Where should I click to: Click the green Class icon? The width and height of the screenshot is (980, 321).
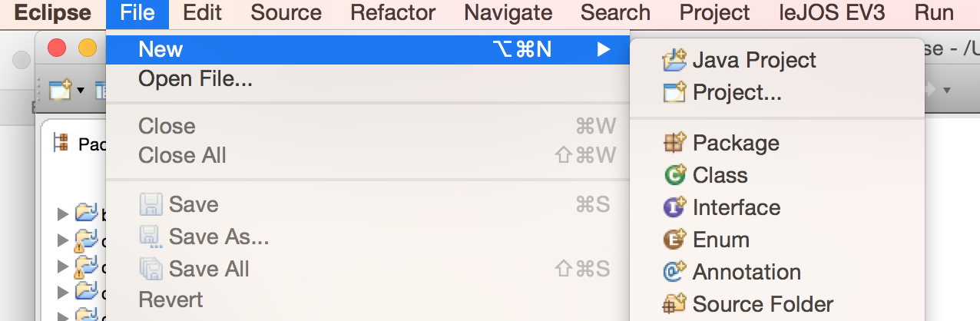pos(674,175)
